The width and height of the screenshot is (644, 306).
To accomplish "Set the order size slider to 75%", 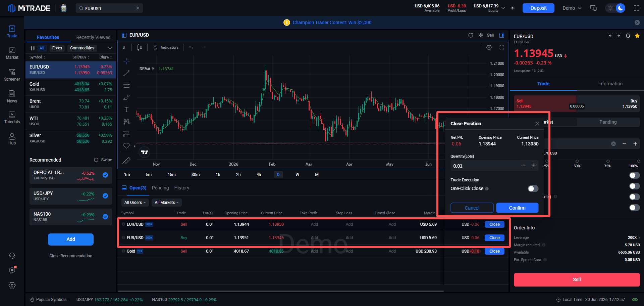I will [x=608, y=162].
